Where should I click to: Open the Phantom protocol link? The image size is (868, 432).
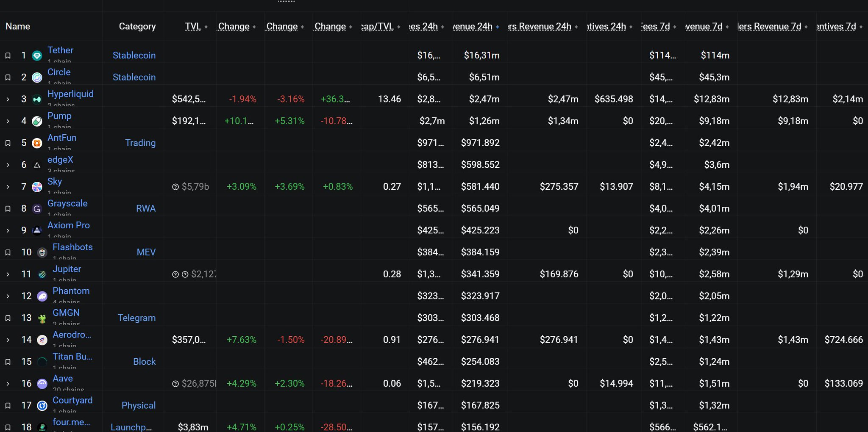pos(71,291)
